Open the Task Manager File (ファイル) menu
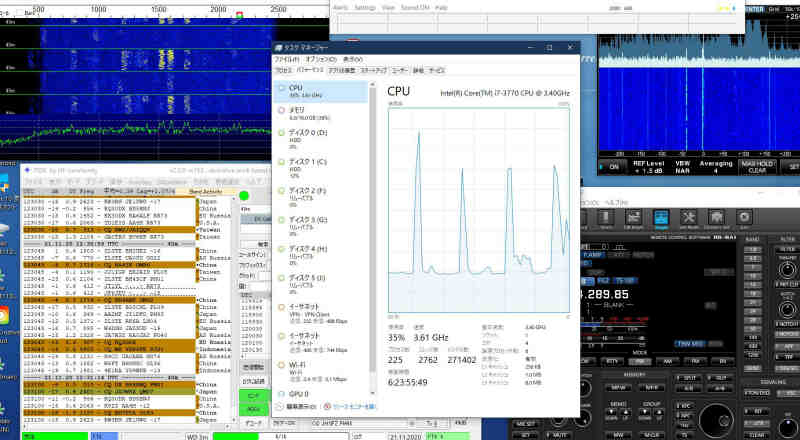 (288, 60)
